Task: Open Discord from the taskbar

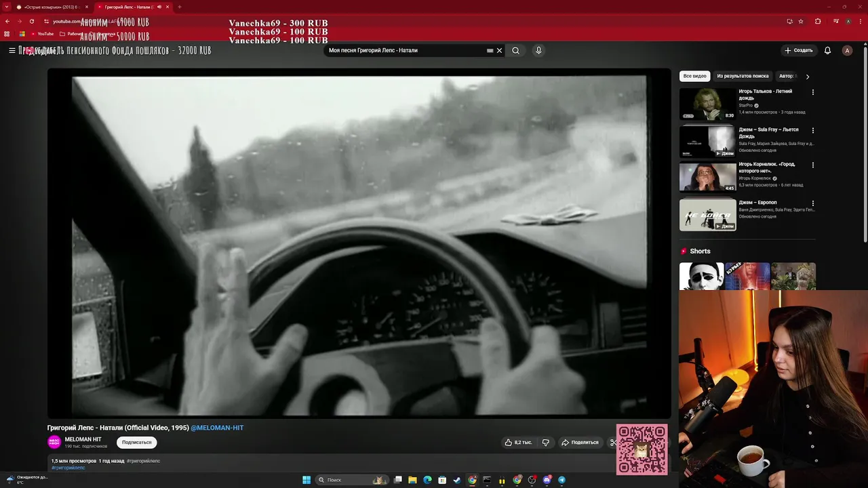Action: pos(547,480)
